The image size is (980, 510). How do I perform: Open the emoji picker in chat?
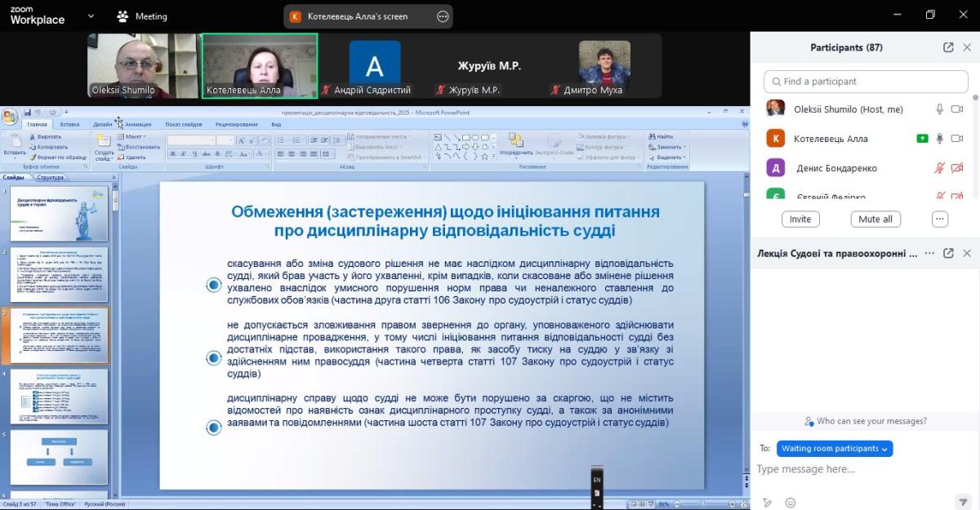click(x=790, y=503)
